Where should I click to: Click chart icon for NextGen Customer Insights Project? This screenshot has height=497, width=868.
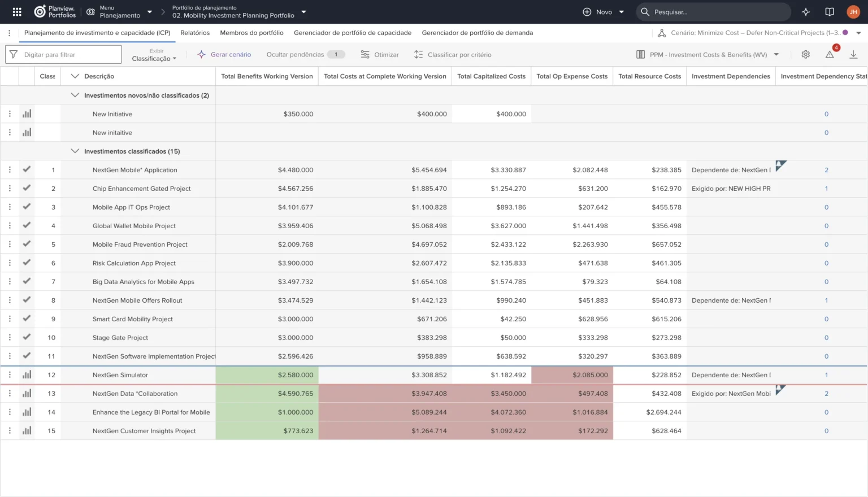pyautogui.click(x=27, y=430)
